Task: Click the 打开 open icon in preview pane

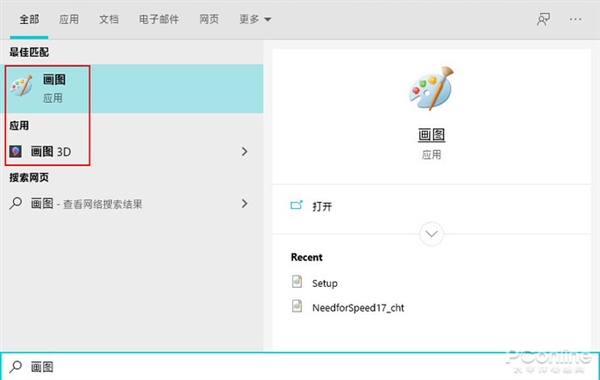Action: (297, 205)
